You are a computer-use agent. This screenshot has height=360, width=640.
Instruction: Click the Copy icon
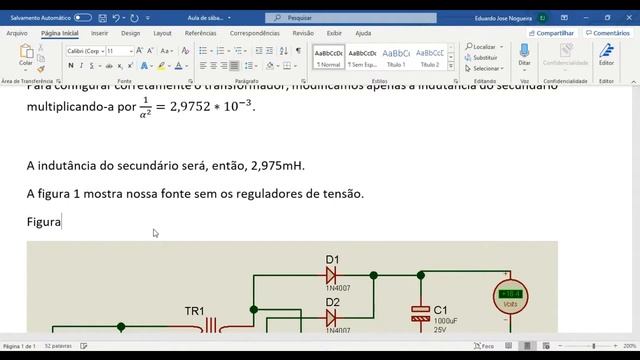click(x=41, y=58)
